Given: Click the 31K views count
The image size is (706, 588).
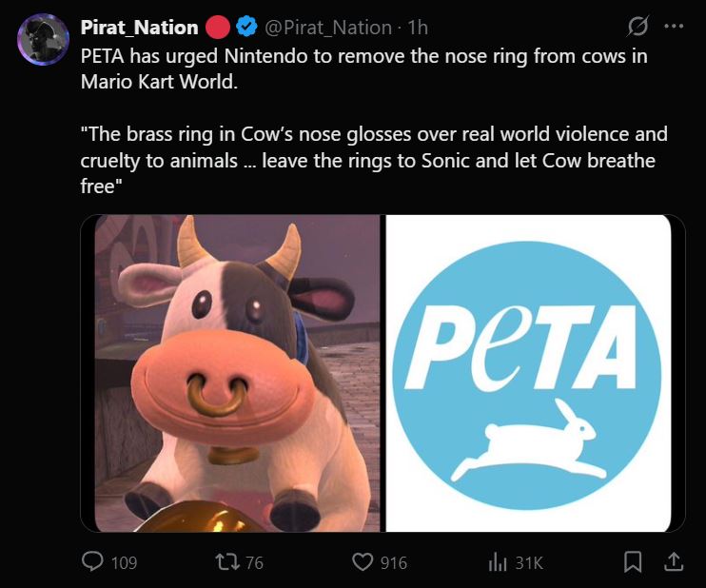Looking at the screenshot, I should (x=528, y=563).
